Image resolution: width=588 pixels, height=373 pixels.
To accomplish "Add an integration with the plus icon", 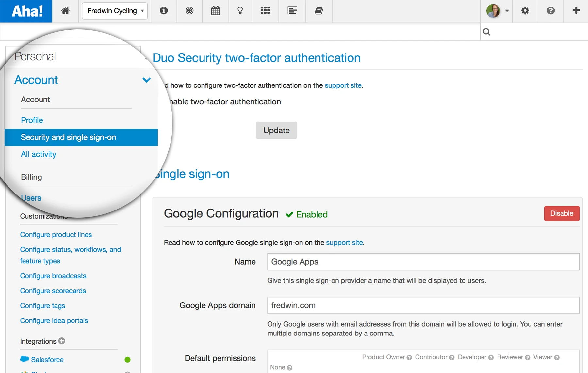I will pos(62,341).
